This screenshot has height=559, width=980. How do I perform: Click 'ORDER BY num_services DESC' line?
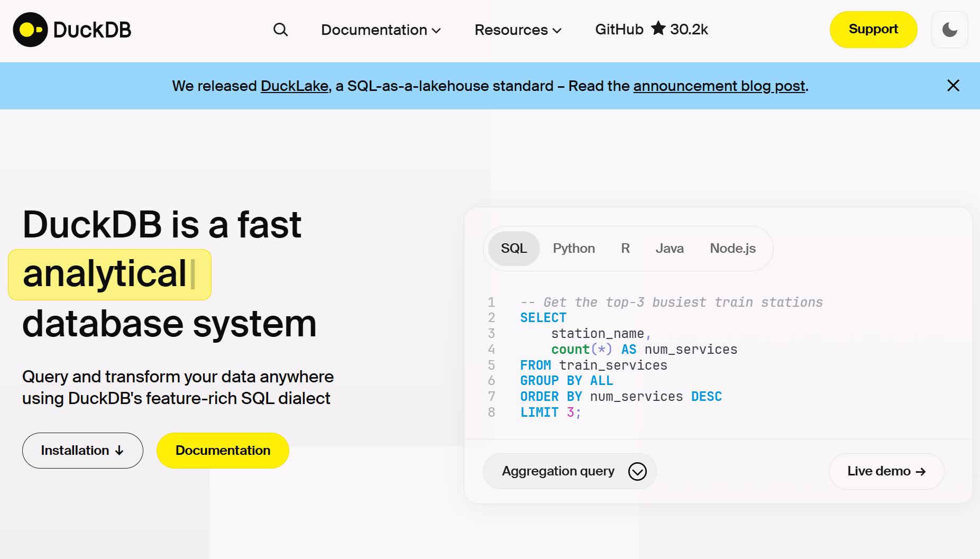tap(621, 397)
